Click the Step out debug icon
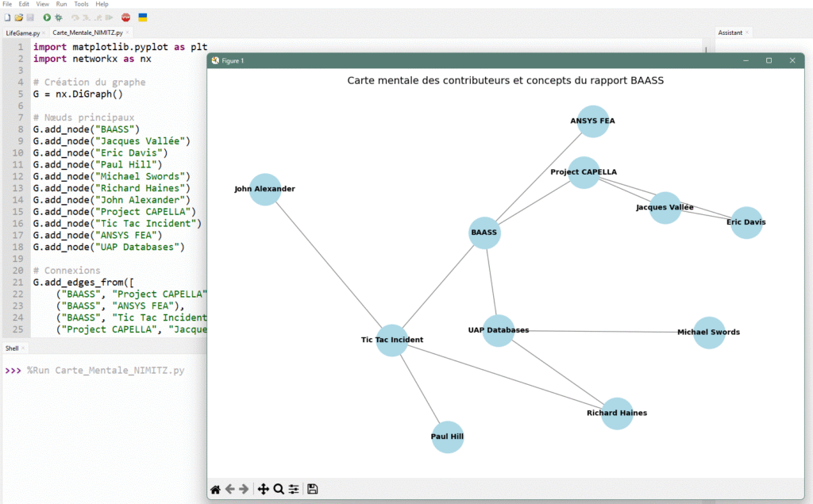Screen dimensions: 813x504 pyautogui.click(x=98, y=17)
